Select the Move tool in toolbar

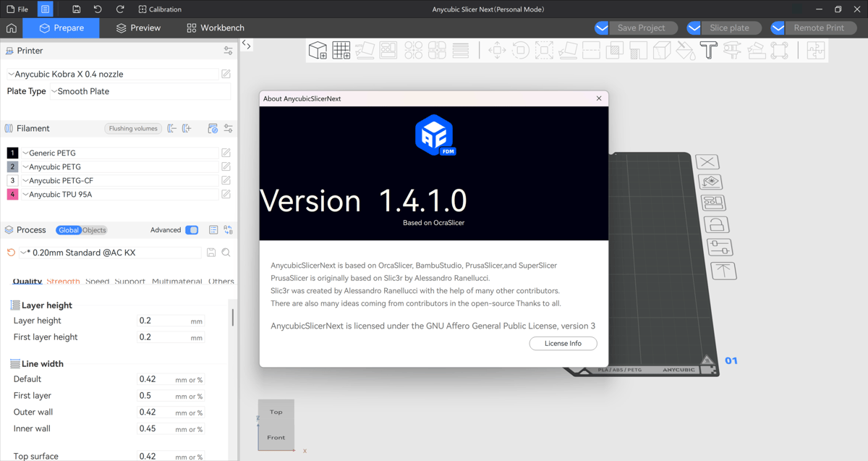coord(497,50)
